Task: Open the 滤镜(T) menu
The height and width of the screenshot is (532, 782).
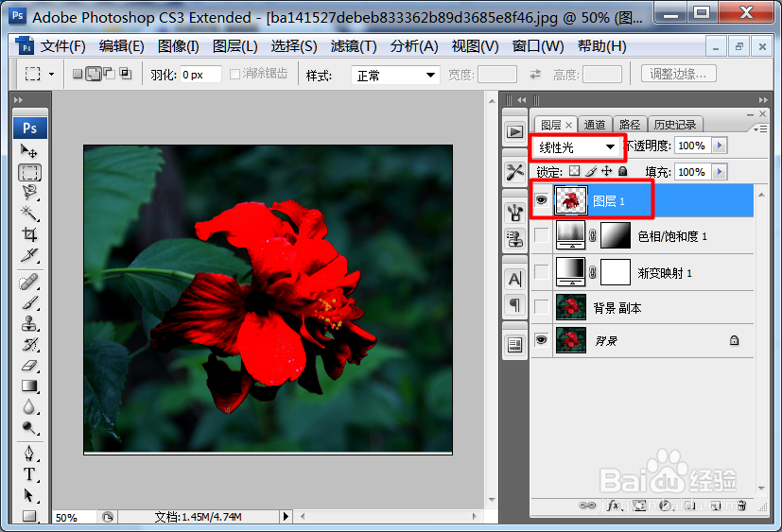Action: click(x=354, y=46)
